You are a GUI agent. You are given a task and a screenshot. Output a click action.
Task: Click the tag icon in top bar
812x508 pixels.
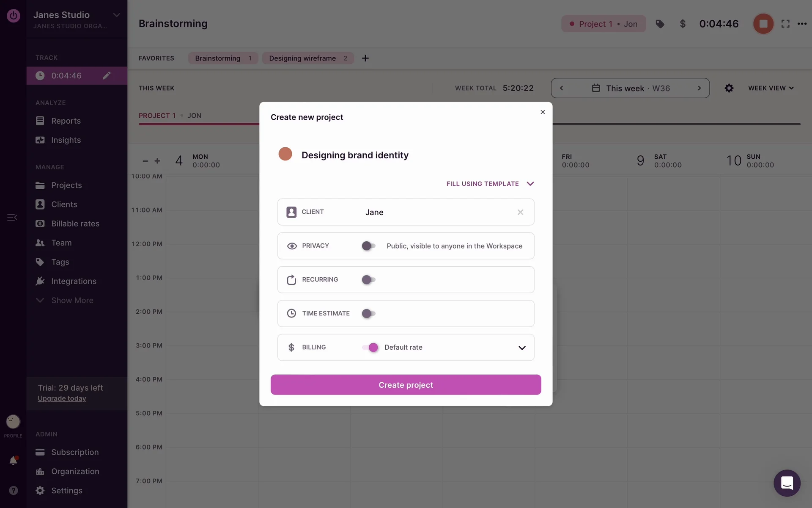pos(660,24)
